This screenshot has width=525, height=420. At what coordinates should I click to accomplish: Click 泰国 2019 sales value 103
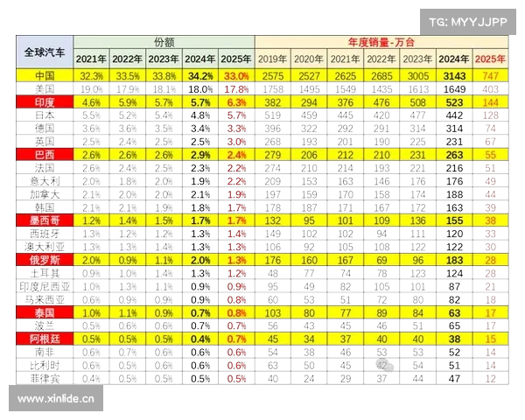272,313
